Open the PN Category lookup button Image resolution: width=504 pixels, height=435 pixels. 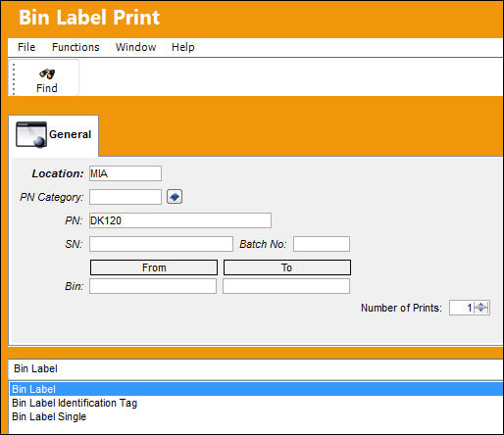coord(175,197)
